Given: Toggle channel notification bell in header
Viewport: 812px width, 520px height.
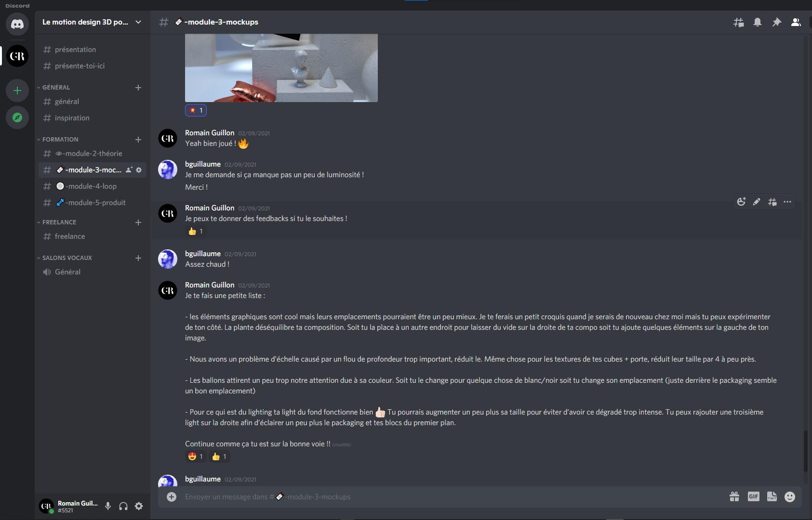Looking at the screenshot, I should click(x=758, y=22).
